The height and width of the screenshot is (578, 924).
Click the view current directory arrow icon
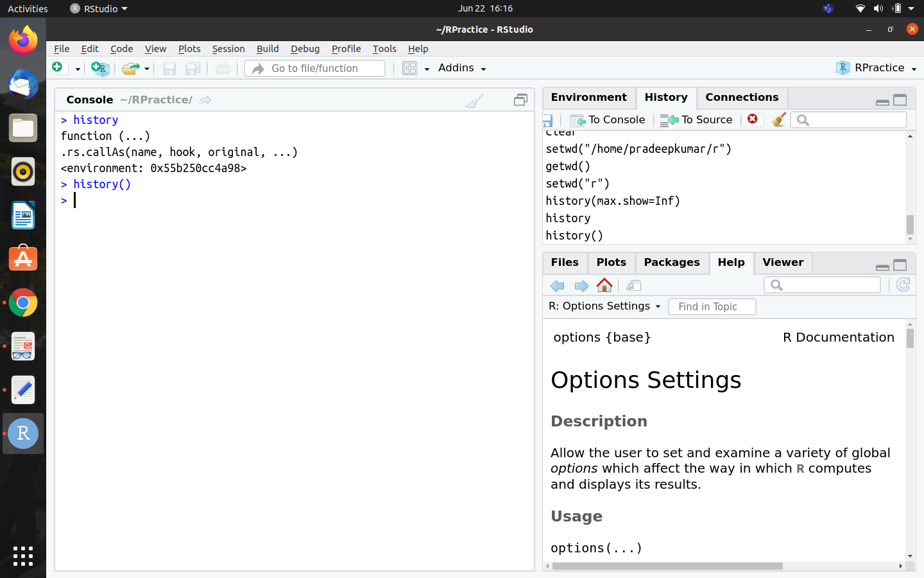coord(205,100)
